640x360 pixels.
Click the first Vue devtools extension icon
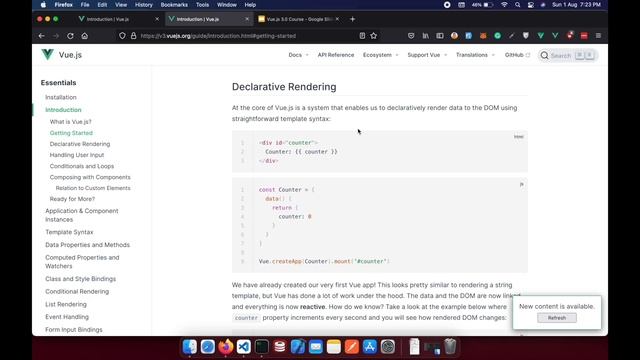pos(540,36)
